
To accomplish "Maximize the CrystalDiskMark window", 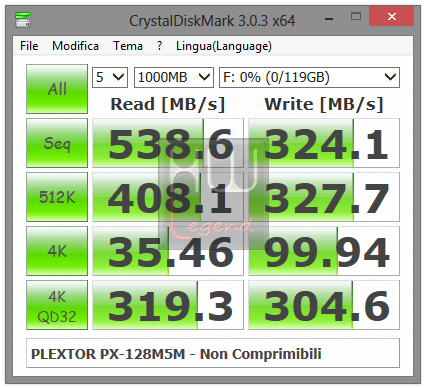I will [356, 16].
